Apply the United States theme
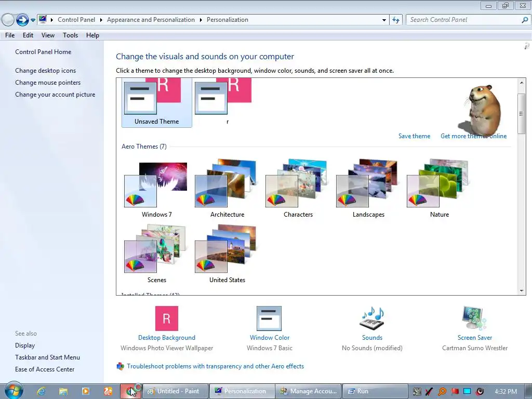532x399 pixels. (227, 254)
